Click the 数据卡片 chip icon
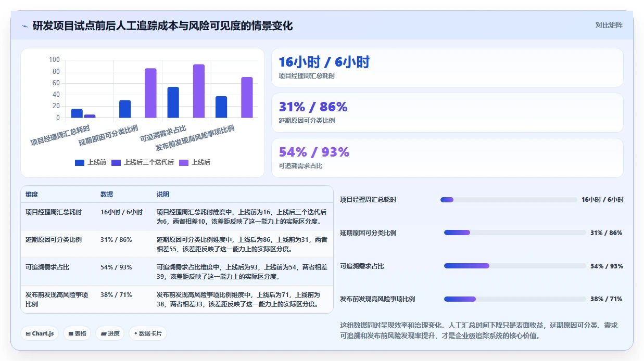The height and width of the screenshot is (361, 644). click(136, 334)
